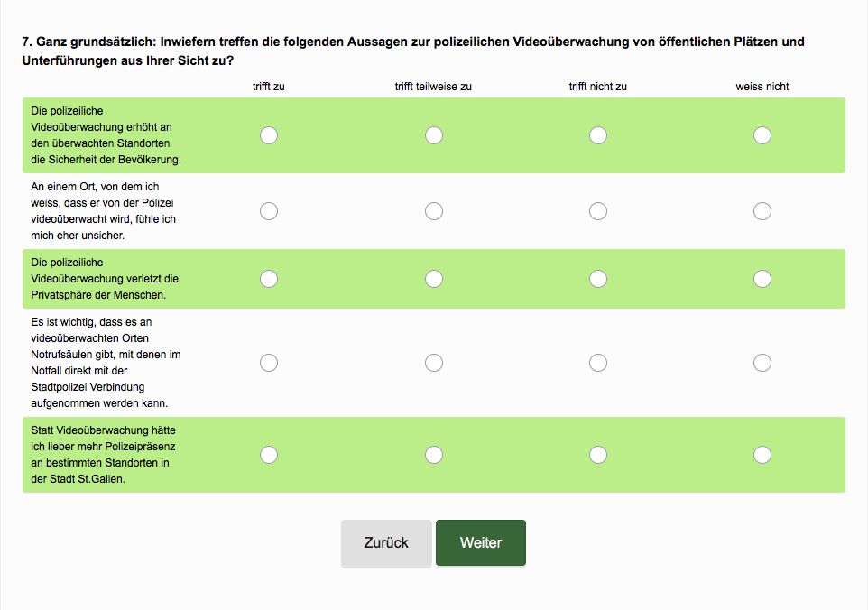Mark 'trifft nicht zu' for Privatsphäre statement
Viewport: 868px width, 610px height.
point(598,279)
